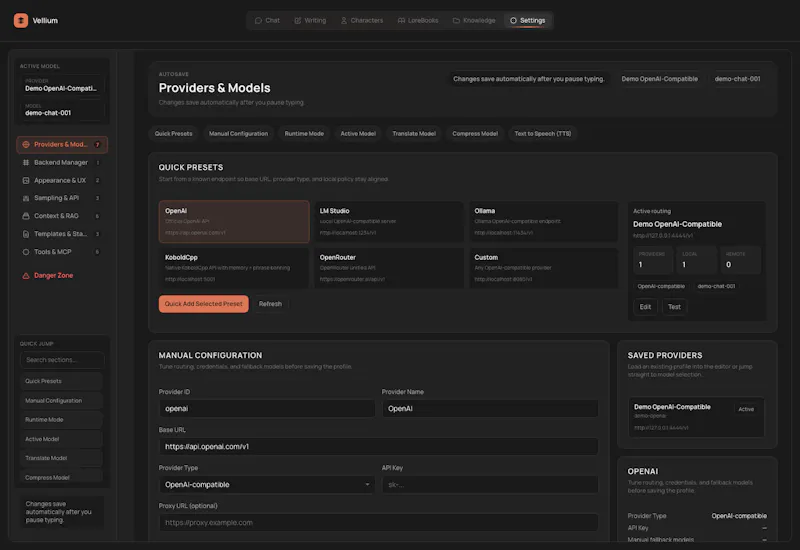Screen dimensions: 800x550
Task: Click the LoreBooks book icon
Action: tap(402, 20)
